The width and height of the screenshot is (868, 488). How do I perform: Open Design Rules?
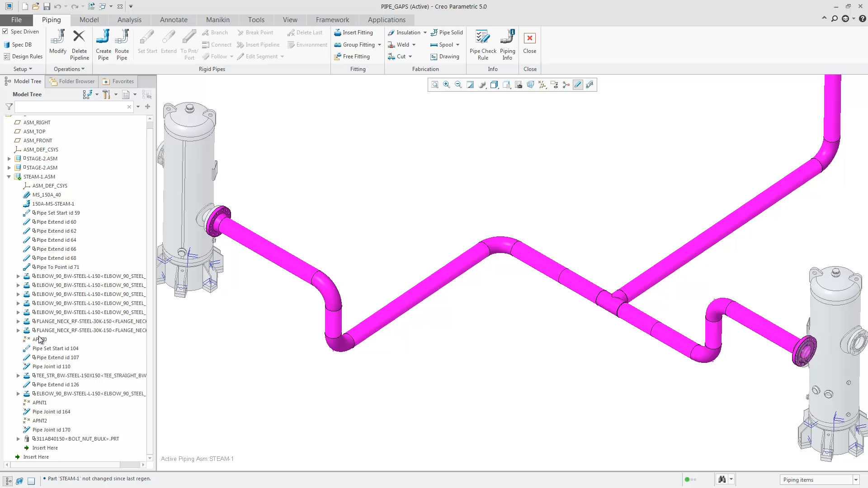(x=23, y=56)
